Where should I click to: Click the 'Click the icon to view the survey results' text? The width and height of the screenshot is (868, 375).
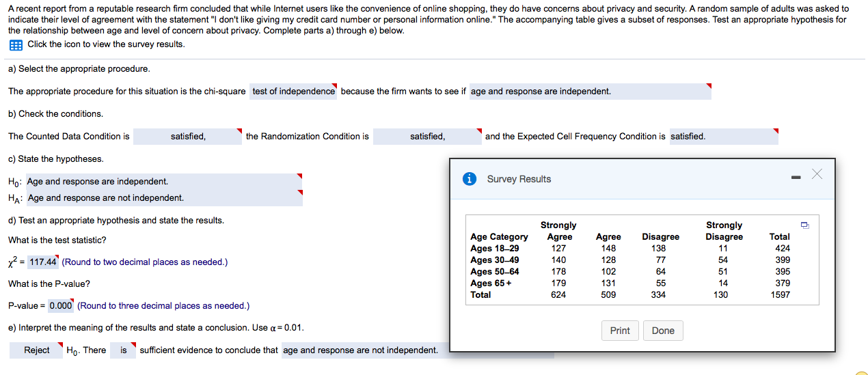tap(106, 44)
